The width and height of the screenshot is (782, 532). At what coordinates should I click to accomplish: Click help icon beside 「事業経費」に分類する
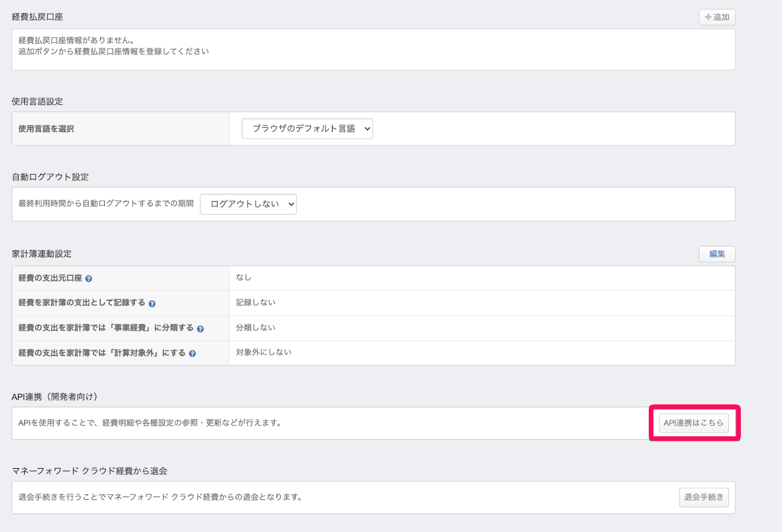point(200,329)
